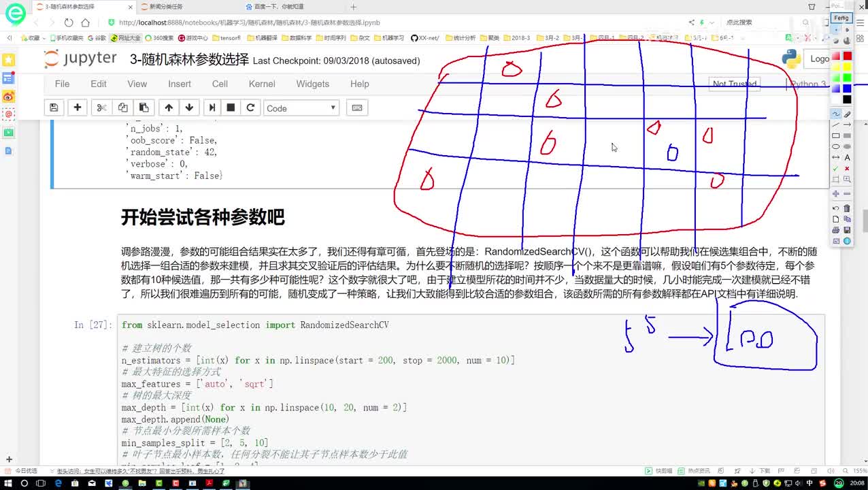Click the Not Trusted notebook button

[734, 84]
